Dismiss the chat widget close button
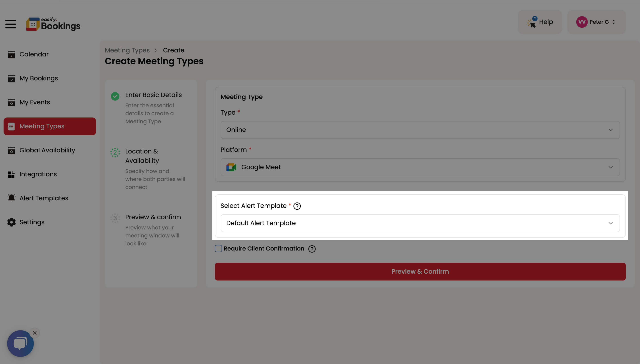Image resolution: width=640 pixels, height=364 pixels. coord(34,333)
